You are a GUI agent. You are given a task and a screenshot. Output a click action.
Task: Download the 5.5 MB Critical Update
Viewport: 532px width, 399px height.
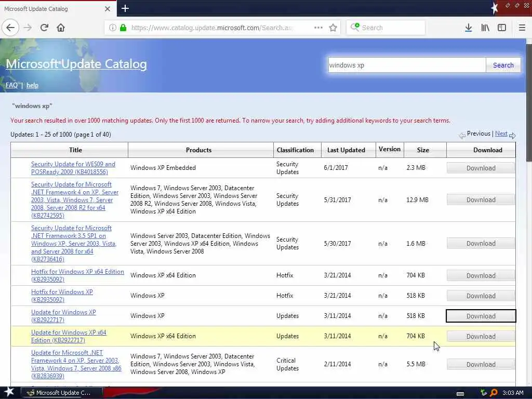tap(481, 364)
